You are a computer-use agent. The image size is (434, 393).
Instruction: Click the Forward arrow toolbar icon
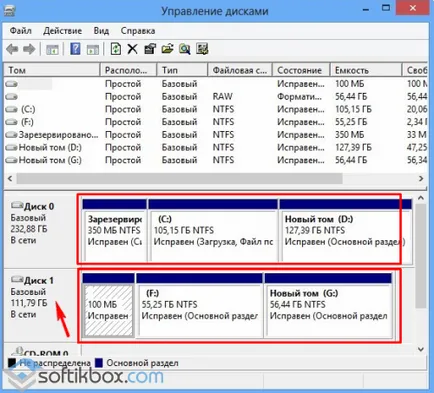(29, 49)
